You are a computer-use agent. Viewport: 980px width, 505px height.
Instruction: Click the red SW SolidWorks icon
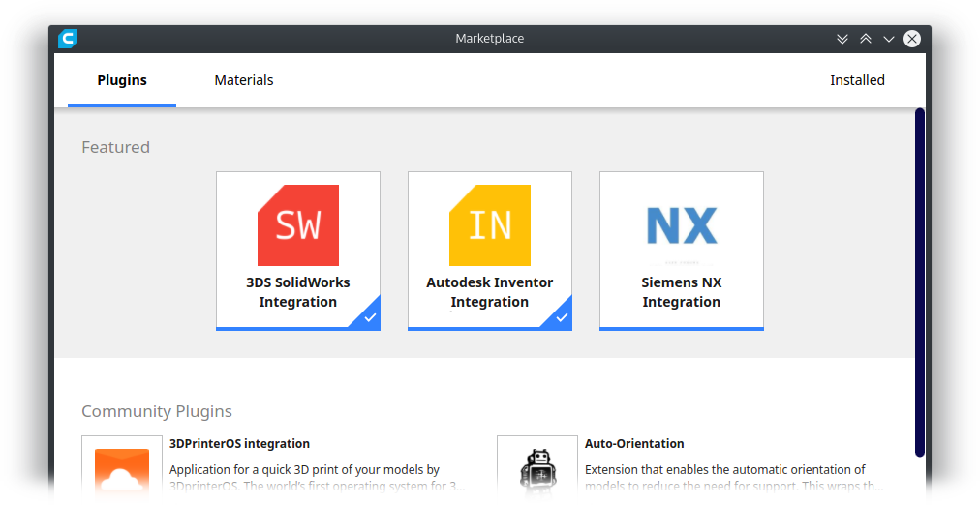tap(298, 225)
